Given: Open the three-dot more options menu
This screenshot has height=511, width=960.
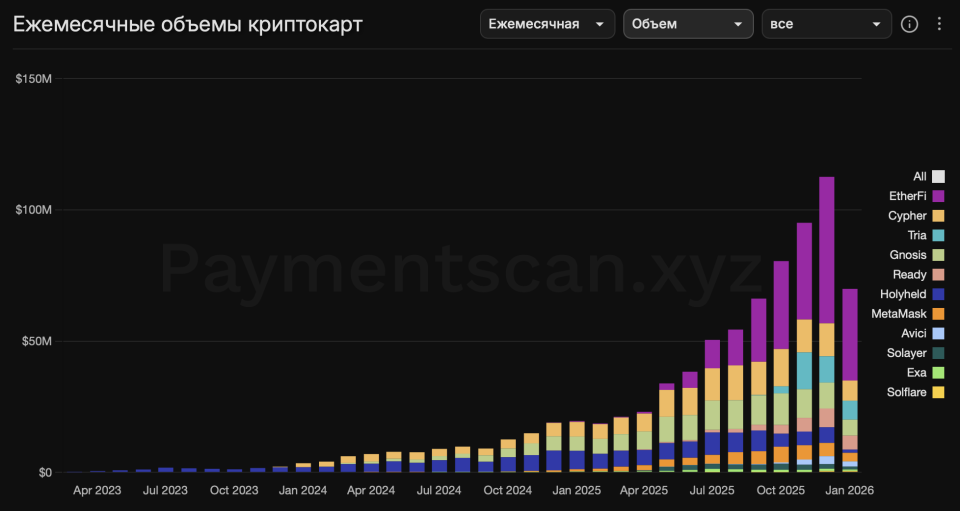Looking at the screenshot, I should point(939,24).
